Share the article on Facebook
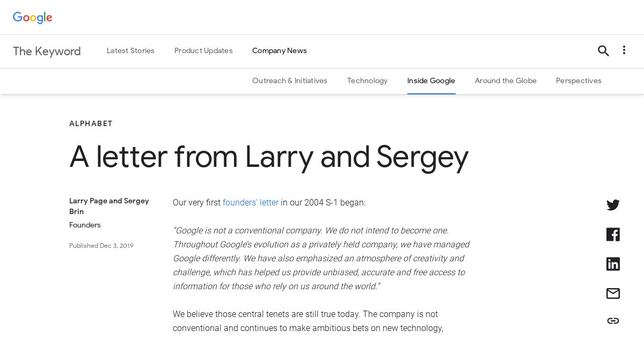The height and width of the screenshot is (338, 644). pyautogui.click(x=613, y=234)
